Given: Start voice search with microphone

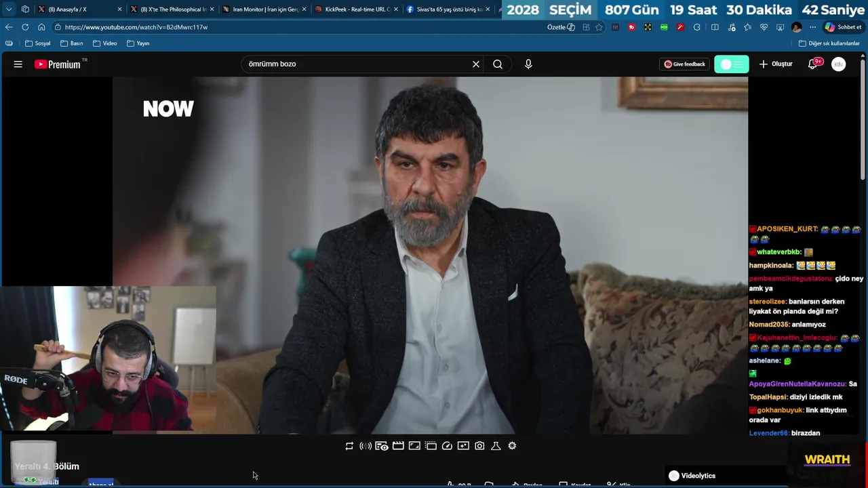Looking at the screenshot, I should tap(528, 64).
